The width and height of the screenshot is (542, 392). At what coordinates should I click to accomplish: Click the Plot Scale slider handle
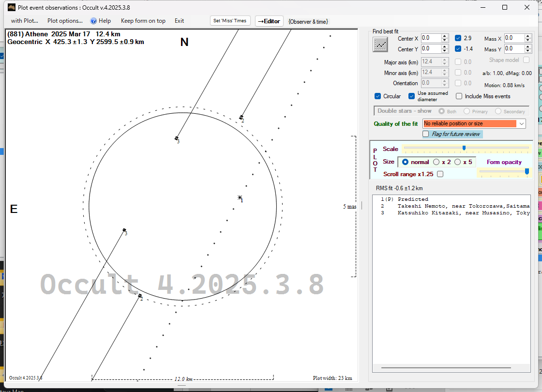coord(464,148)
